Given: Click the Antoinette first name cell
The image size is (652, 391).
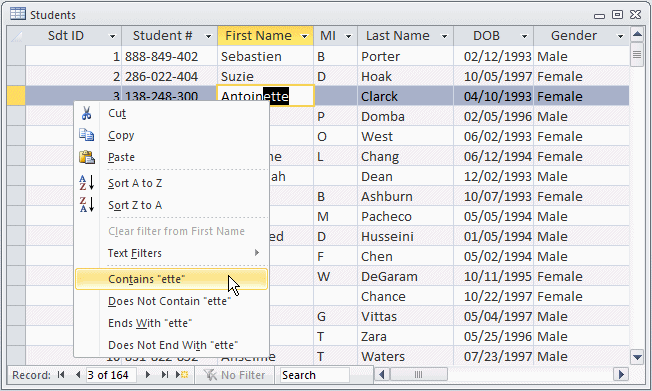Looking at the screenshot, I should click(x=265, y=96).
